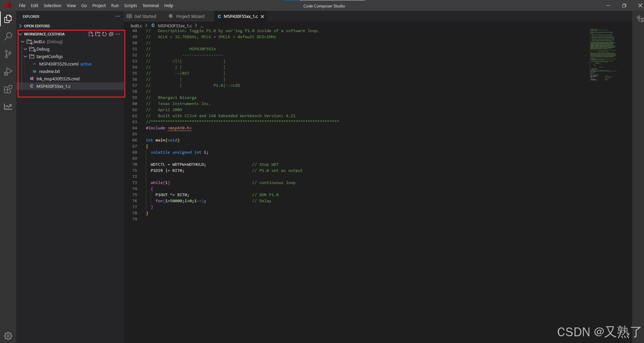Click the breadcrumb ellipsis symbol

[202, 26]
